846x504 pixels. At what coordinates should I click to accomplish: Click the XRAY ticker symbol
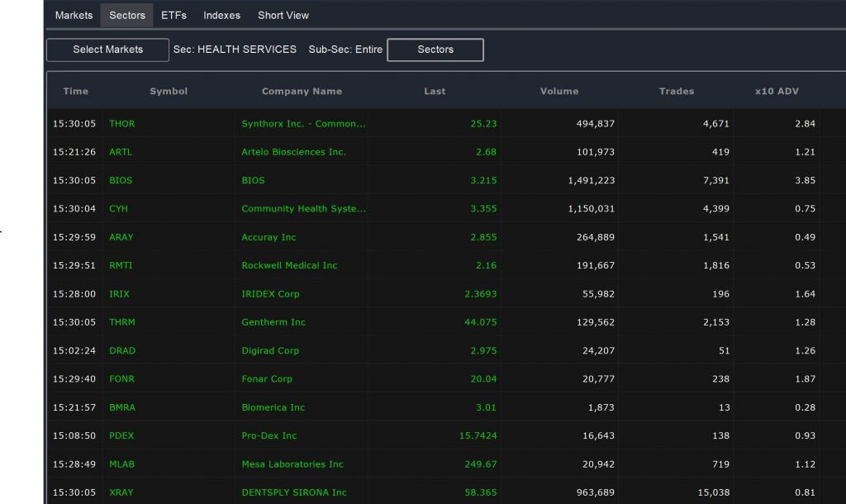(x=121, y=492)
